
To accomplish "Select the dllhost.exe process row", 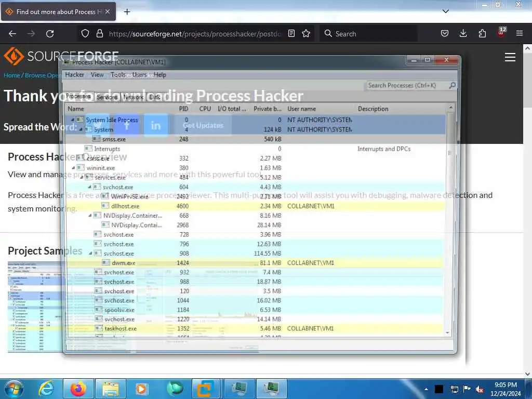I will click(255, 206).
